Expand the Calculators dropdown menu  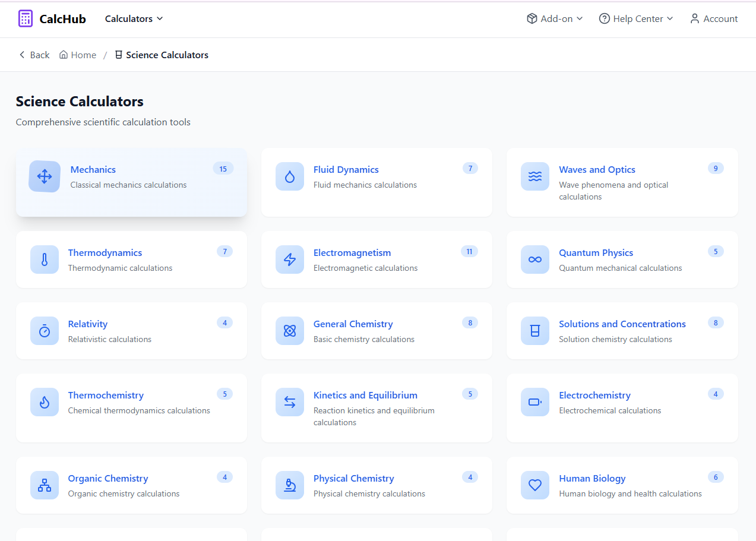[134, 18]
